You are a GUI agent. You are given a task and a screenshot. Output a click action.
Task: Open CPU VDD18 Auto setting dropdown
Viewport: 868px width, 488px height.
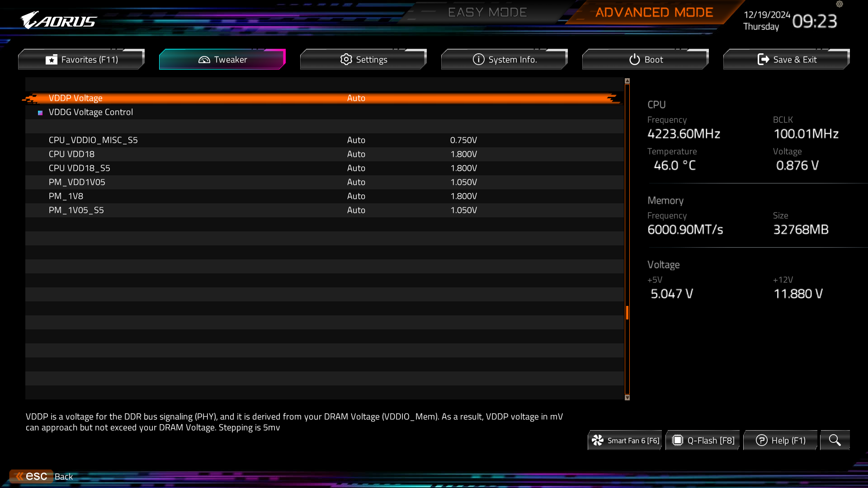(356, 154)
